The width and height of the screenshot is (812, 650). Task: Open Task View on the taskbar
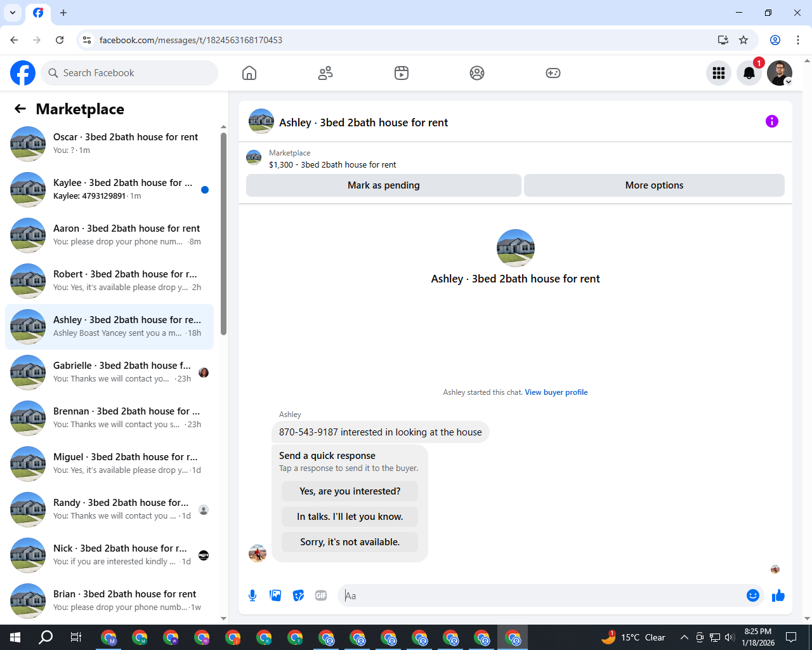(x=76, y=637)
